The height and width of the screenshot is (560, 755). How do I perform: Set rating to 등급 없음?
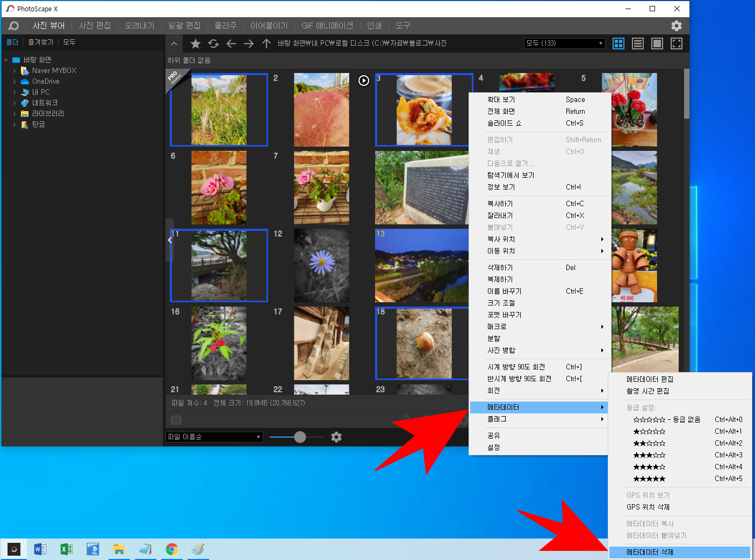point(680,419)
